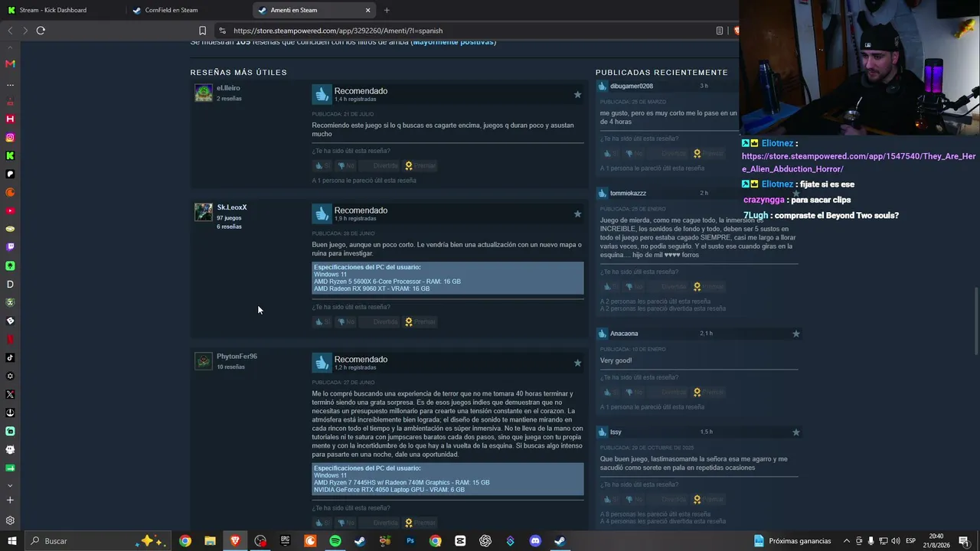Image resolution: width=980 pixels, height=551 pixels.
Task: Award Sk.LeoxX's review with Premiar
Action: click(x=420, y=322)
